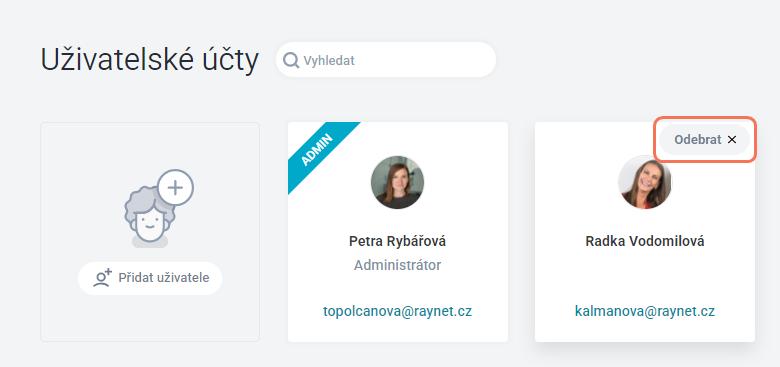The width and height of the screenshot is (780, 367).
Task: Click the Odebrat button text
Action: click(697, 140)
